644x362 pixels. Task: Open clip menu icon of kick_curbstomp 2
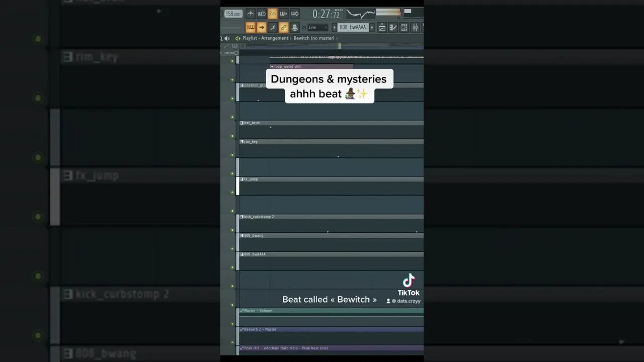(242, 217)
